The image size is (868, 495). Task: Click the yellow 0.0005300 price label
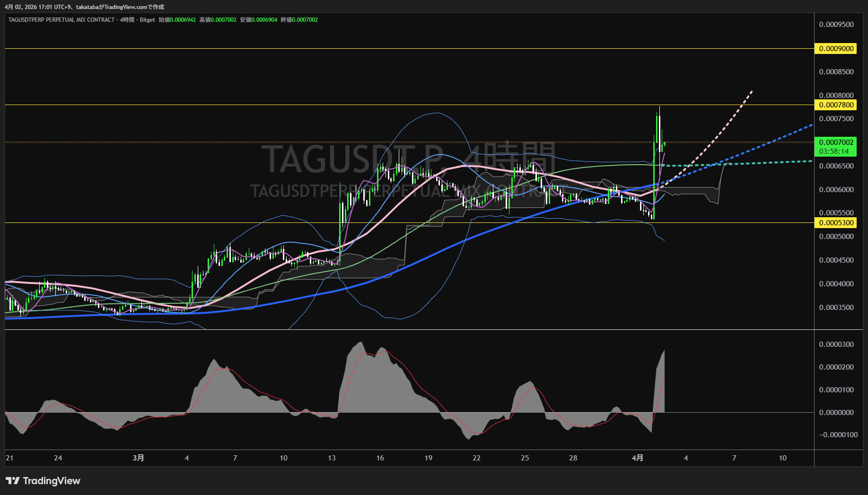click(836, 223)
